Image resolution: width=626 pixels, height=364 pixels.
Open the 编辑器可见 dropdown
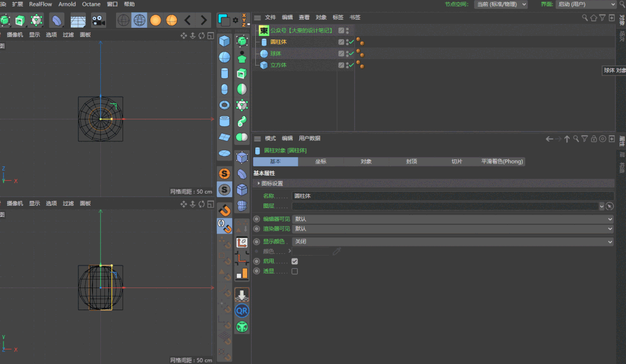click(453, 219)
